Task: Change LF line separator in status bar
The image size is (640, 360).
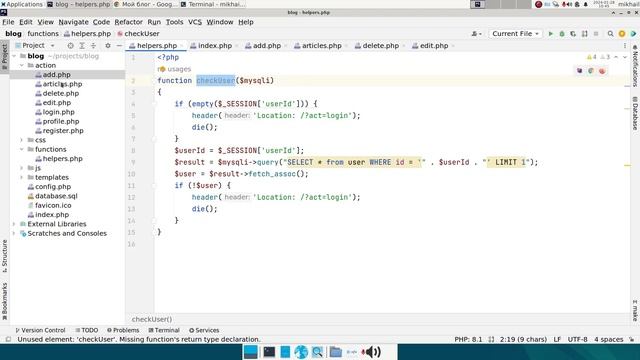Action: [557, 340]
